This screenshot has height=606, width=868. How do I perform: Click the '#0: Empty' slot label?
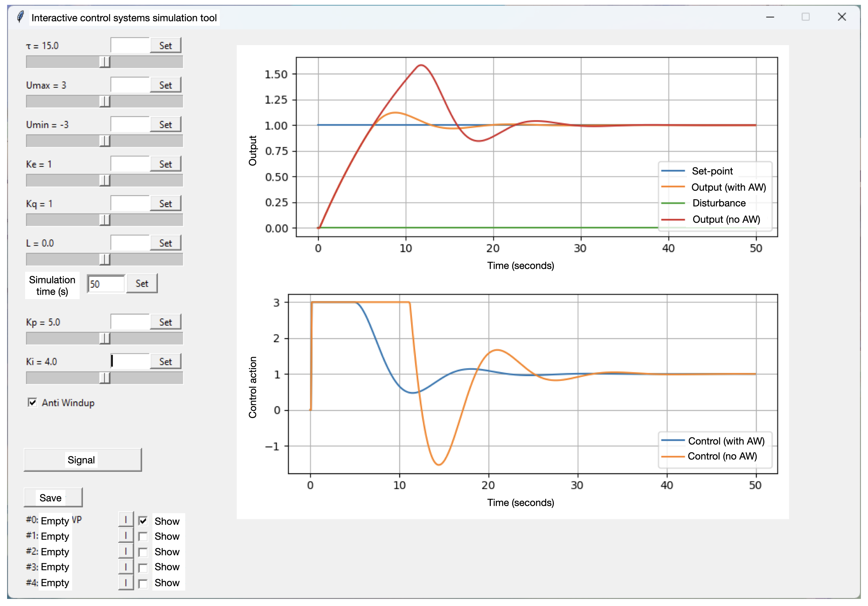tap(48, 521)
